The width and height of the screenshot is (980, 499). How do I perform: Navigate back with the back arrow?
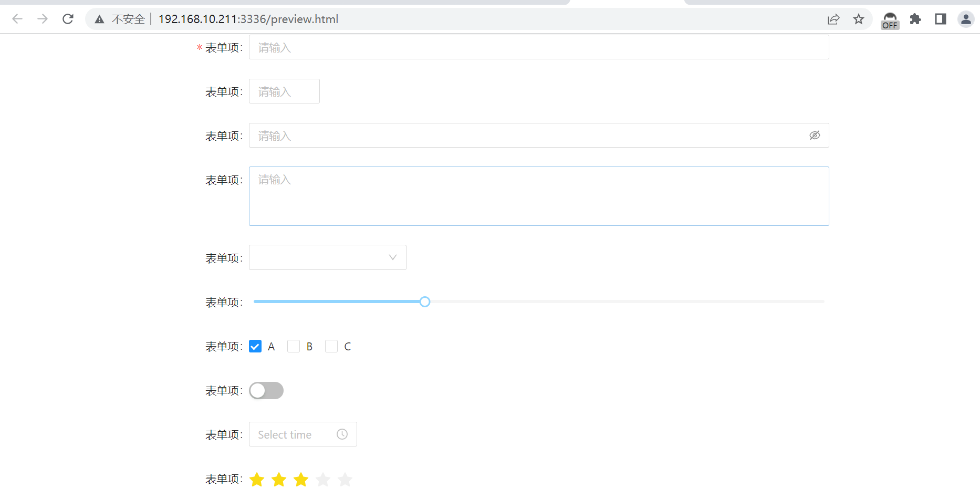[17, 19]
